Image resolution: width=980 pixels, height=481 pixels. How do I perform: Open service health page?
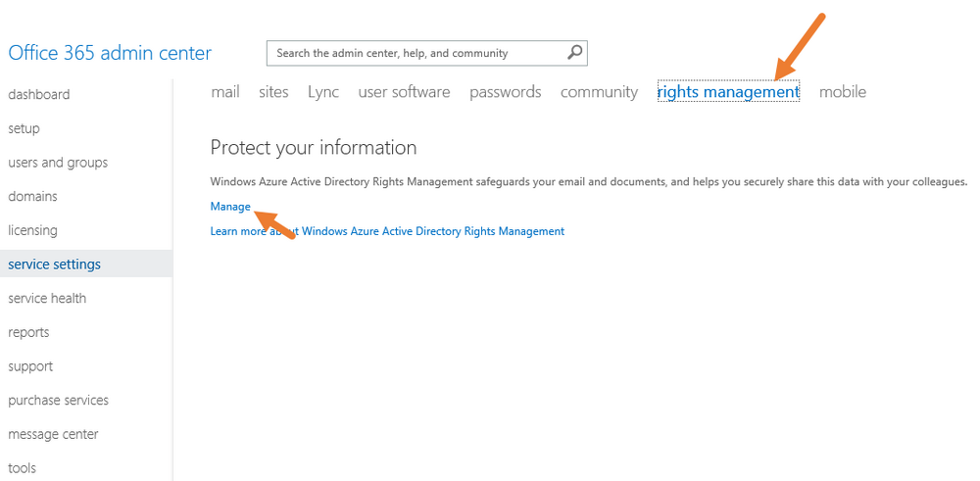(47, 298)
